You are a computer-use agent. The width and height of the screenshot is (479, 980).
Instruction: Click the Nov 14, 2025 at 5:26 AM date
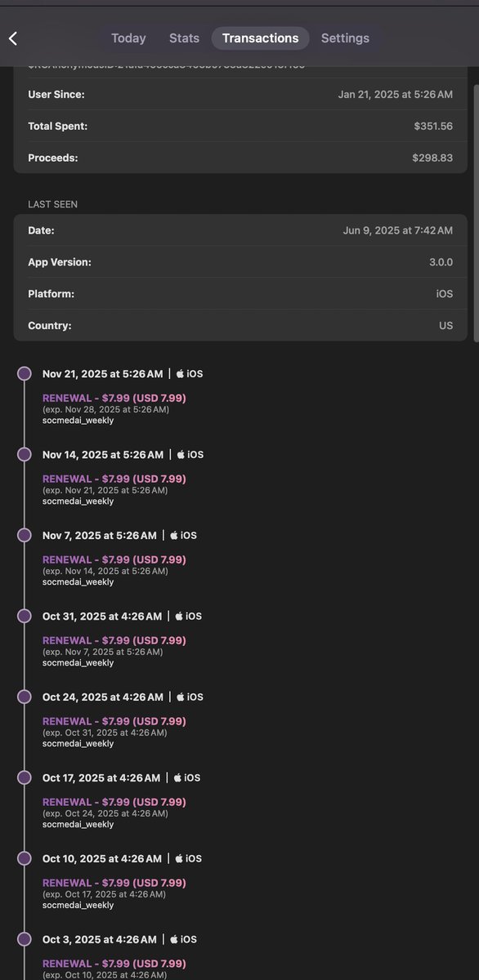click(x=103, y=455)
